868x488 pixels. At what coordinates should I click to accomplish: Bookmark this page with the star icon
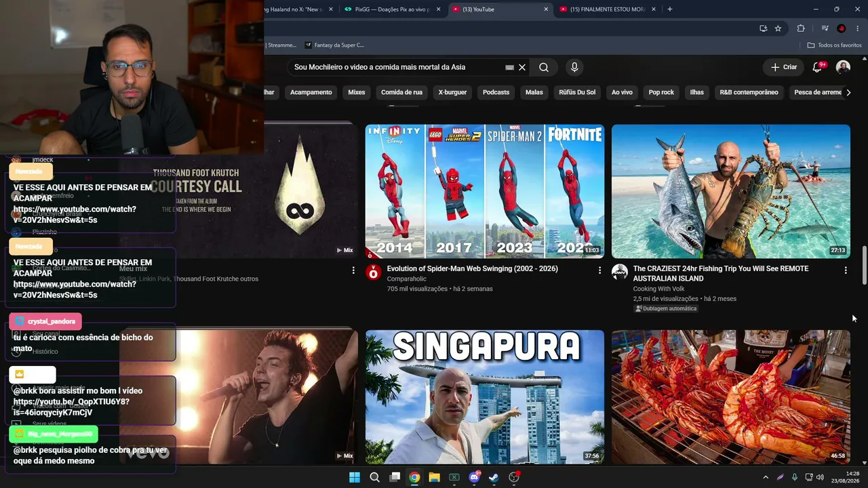[x=778, y=28]
